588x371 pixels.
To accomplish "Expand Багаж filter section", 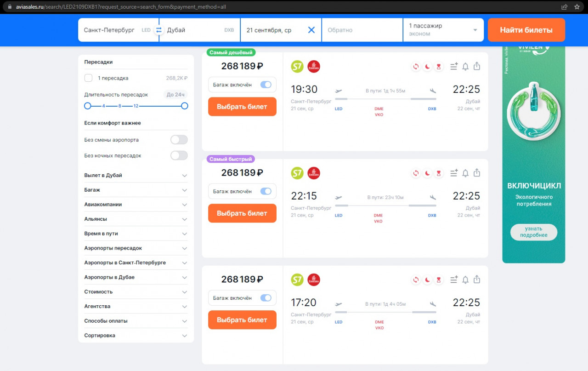I will pyautogui.click(x=136, y=190).
